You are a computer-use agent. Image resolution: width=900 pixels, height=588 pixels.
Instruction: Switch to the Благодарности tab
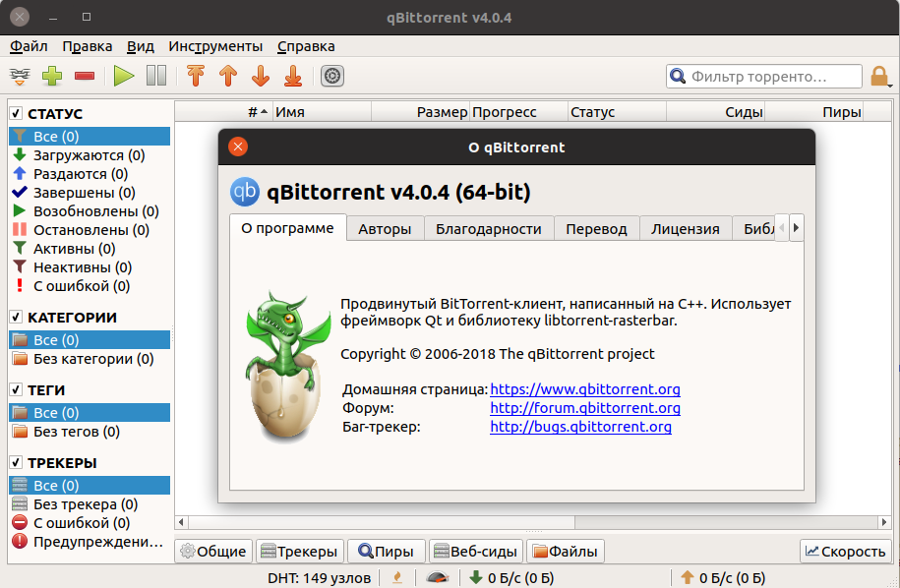tap(489, 229)
